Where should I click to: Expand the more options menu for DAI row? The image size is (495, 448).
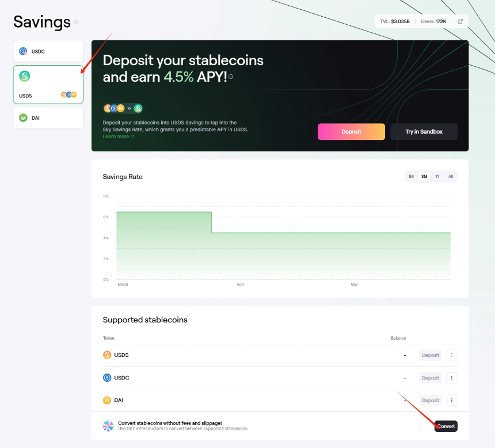[x=452, y=400]
